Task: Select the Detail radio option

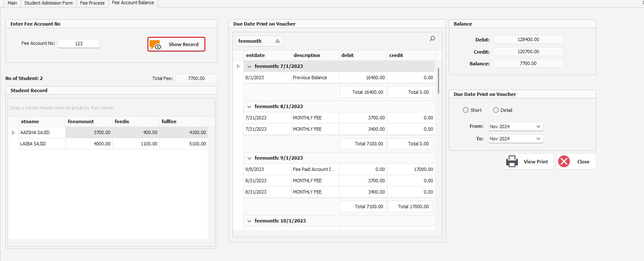Action: tap(496, 110)
